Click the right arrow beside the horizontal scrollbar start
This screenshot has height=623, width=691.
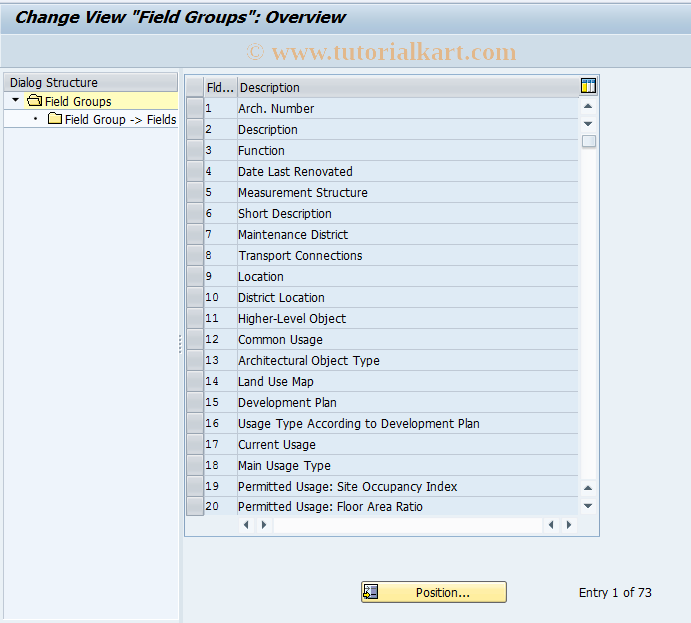click(x=264, y=525)
